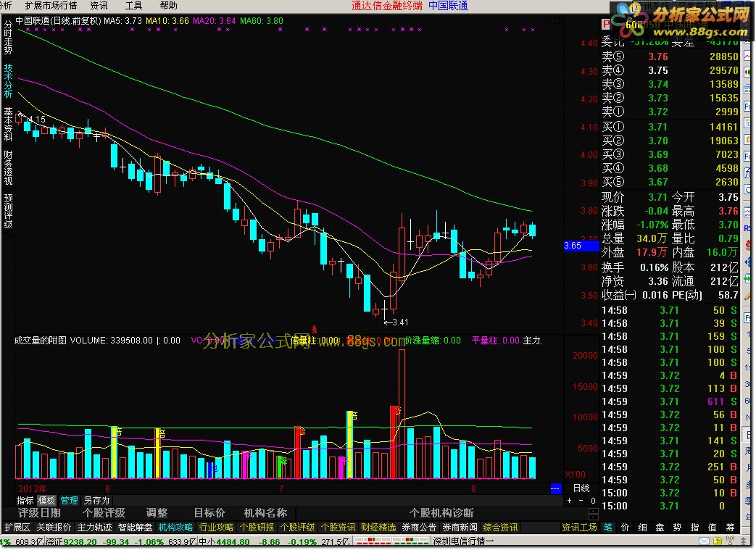756x550 pixels.
Task: Switch to the 扩展区 bottom tab
Action: 17,528
